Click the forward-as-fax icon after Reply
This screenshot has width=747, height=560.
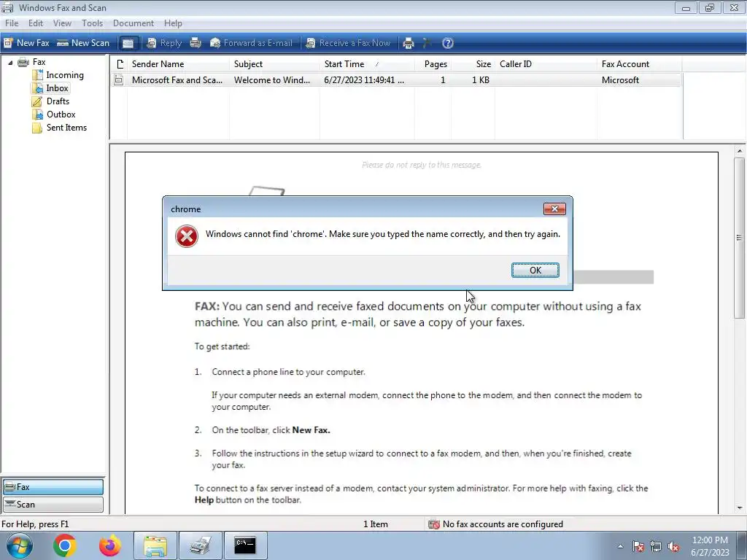click(x=196, y=43)
